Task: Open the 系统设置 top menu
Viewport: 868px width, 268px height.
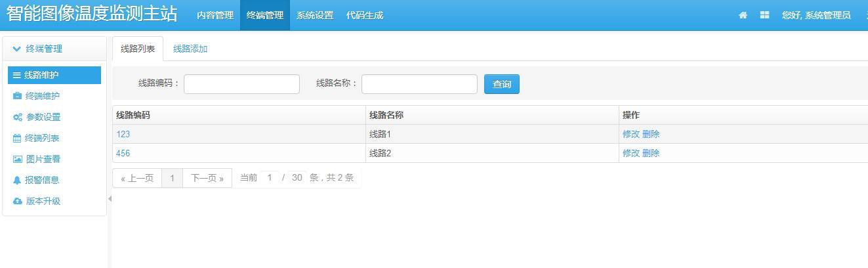Action: [x=314, y=15]
